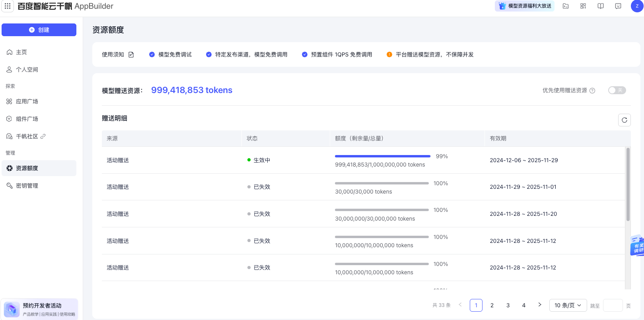Click help icon beside 优先使用赠送资源
The height and width of the screenshot is (320, 644).
pos(592,91)
